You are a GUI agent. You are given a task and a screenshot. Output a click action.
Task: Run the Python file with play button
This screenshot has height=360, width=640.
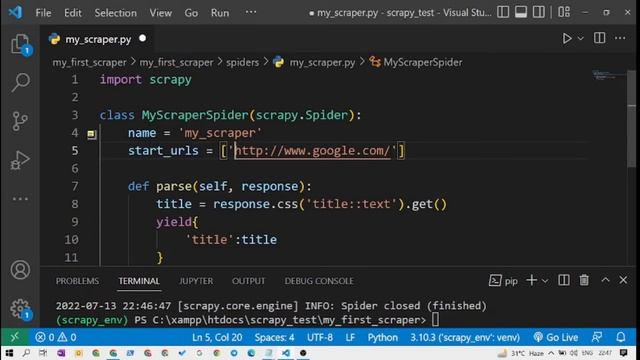pos(567,38)
